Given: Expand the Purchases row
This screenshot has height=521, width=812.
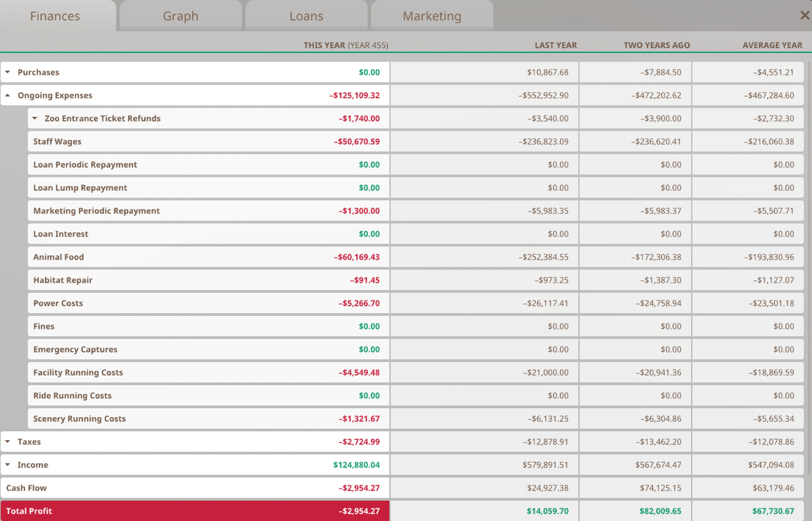Looking at the screenshot, I should click(7, 72).
